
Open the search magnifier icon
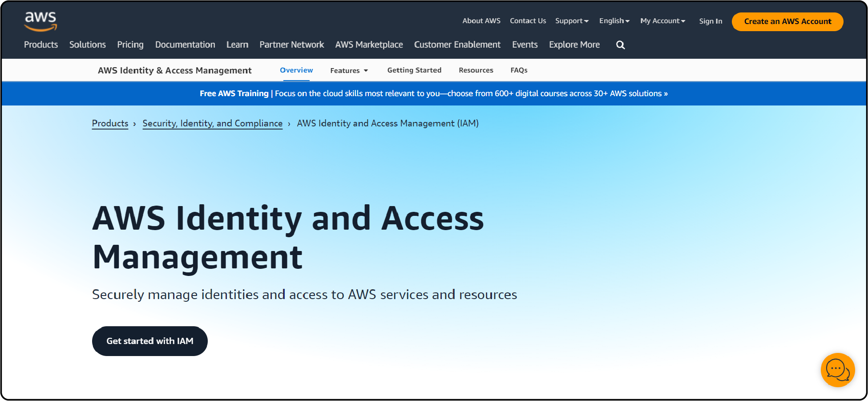[620, 45]
